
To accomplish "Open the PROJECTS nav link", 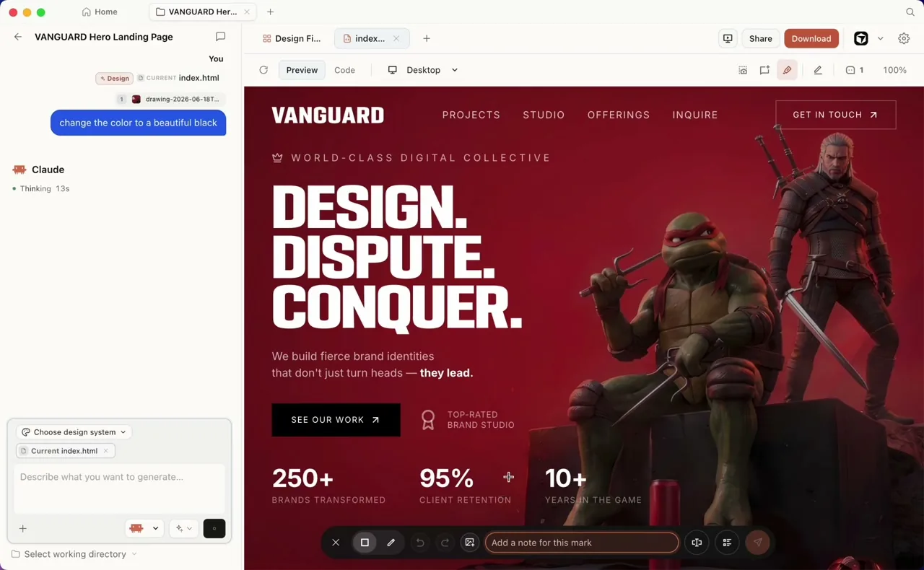I will [471, 115].
